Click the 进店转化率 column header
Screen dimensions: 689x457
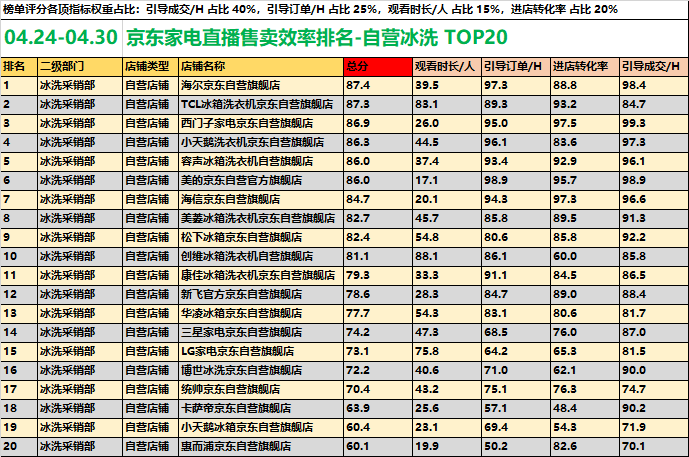(585, 67)
